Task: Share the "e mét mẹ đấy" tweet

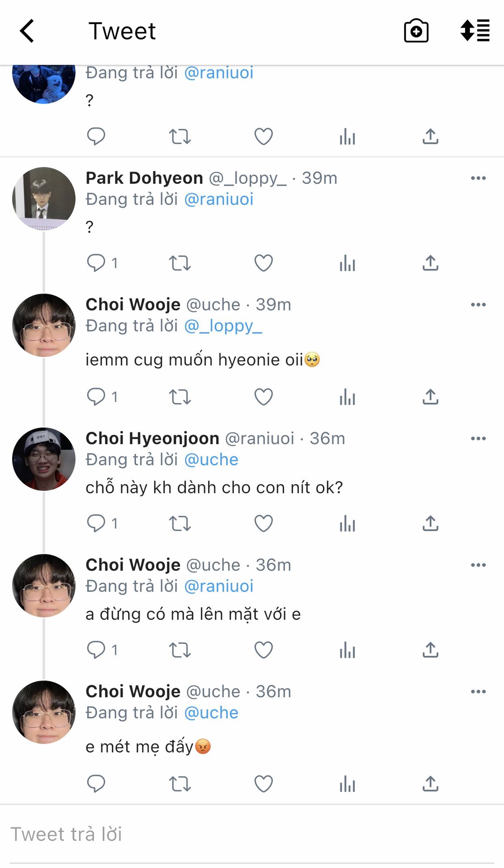Action: (430, 783)
